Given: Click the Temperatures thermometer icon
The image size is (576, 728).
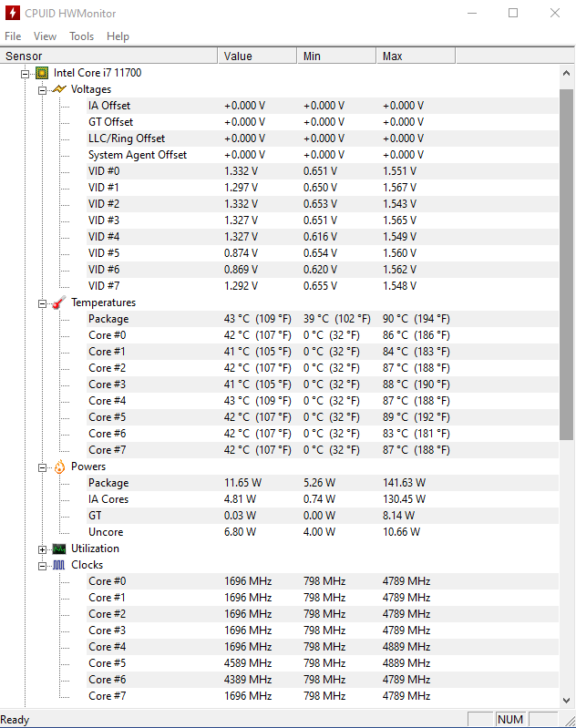Looking at the screenshot, I should [59, 302].
